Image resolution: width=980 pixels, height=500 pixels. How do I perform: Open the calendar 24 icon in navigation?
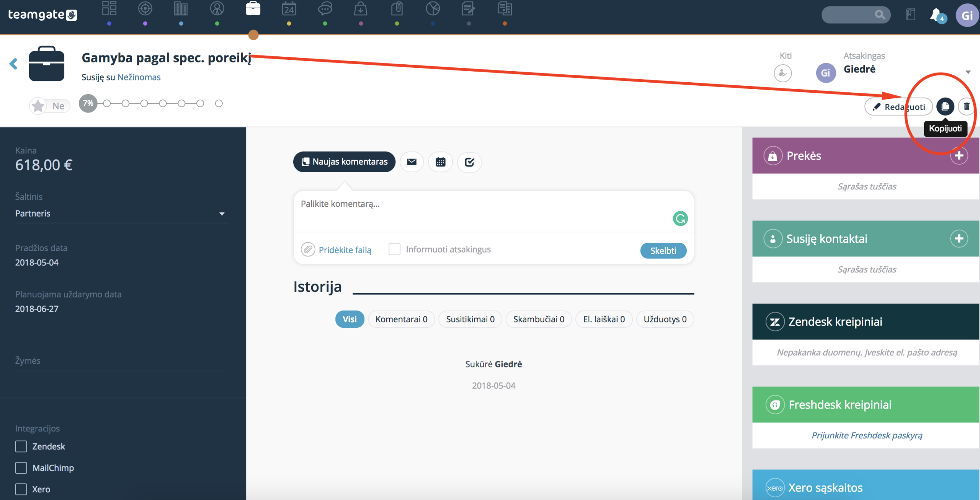pyautogui.click(x=289, y=8)
